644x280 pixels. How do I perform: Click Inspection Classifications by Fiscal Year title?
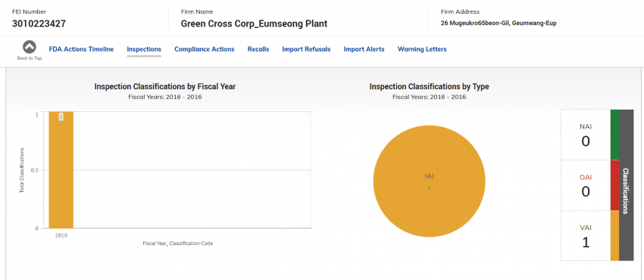pos(165,86)
